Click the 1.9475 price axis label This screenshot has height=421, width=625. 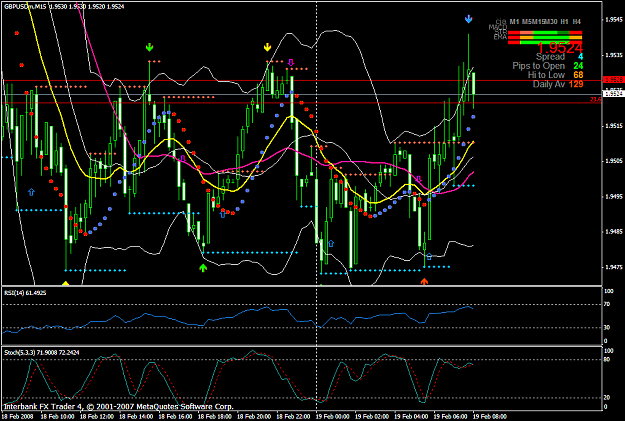[x=614, y=267]
